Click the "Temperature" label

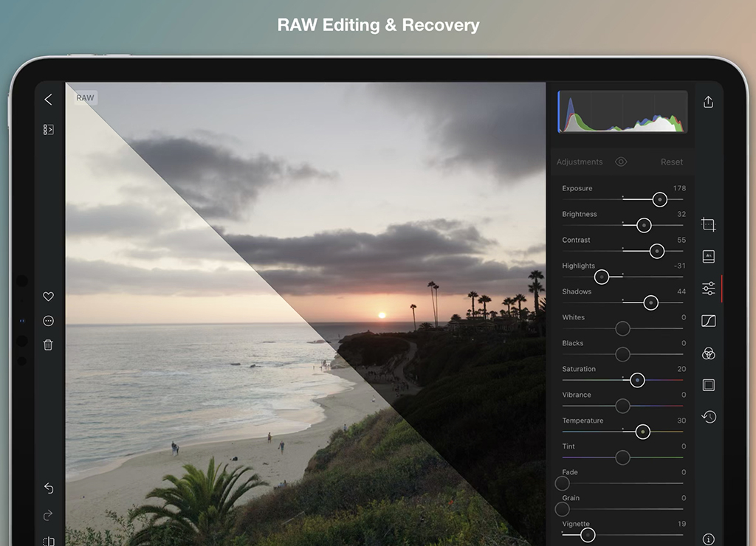click(x=583, y=421)
